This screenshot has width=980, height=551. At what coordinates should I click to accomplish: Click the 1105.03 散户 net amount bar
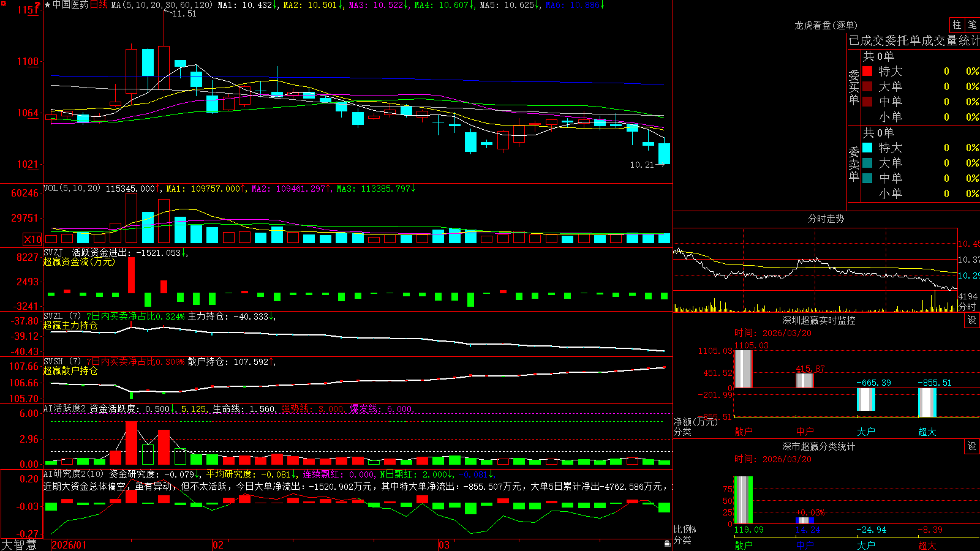coord(744,369)
